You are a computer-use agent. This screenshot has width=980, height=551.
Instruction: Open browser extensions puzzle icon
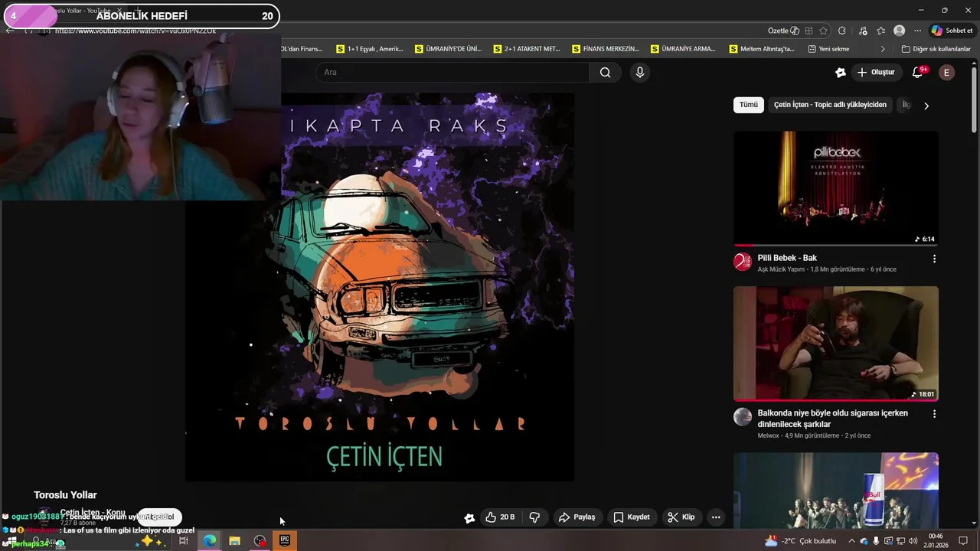(x=842, y=31)
